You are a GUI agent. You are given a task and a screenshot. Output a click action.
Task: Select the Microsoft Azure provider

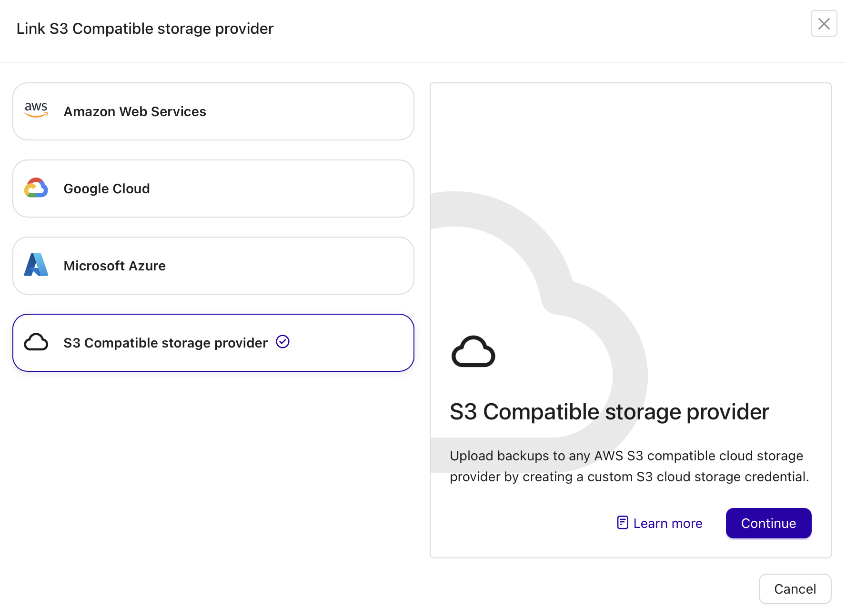point(213,266)
